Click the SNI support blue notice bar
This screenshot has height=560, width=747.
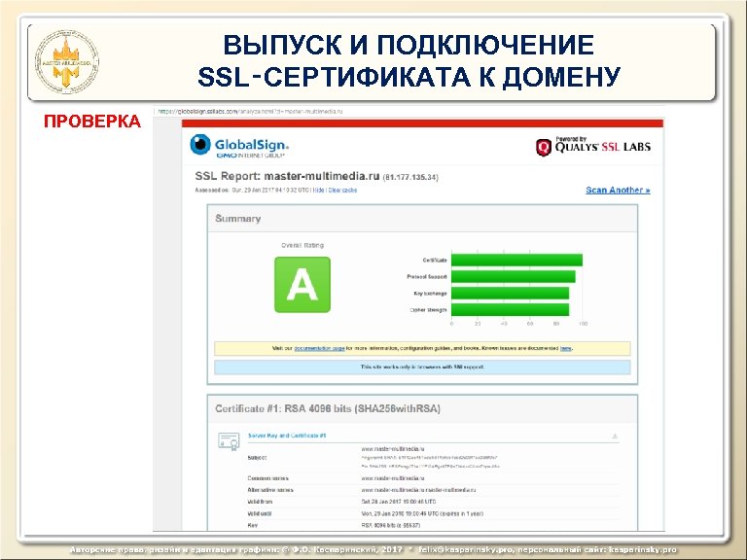422,367
